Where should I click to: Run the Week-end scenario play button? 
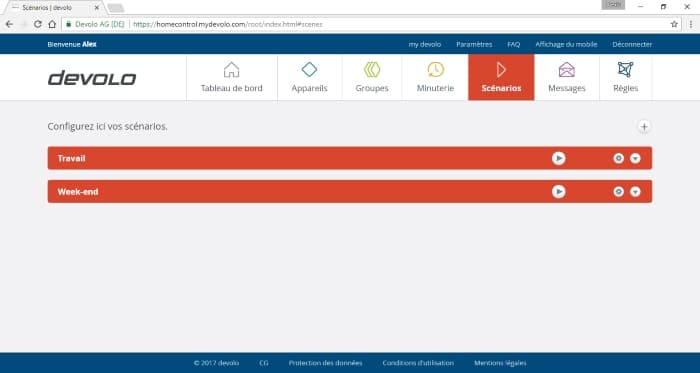coord(558,191)
